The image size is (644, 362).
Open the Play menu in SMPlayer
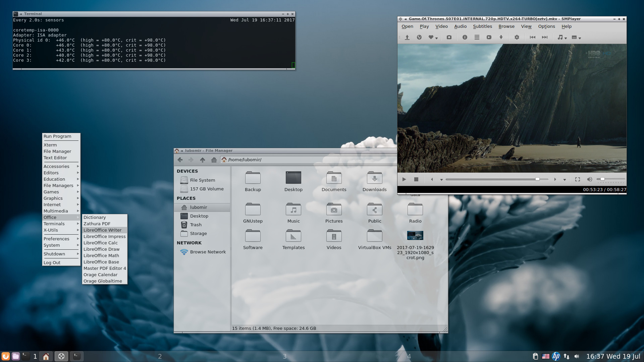[x=424, y=26]
